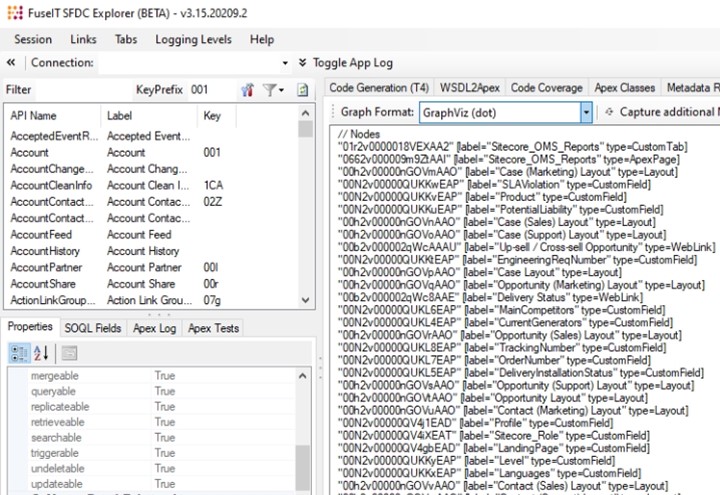Click the '// Nodes' comment line
This screenshot has height=495, width=720.
pos(359,134)
